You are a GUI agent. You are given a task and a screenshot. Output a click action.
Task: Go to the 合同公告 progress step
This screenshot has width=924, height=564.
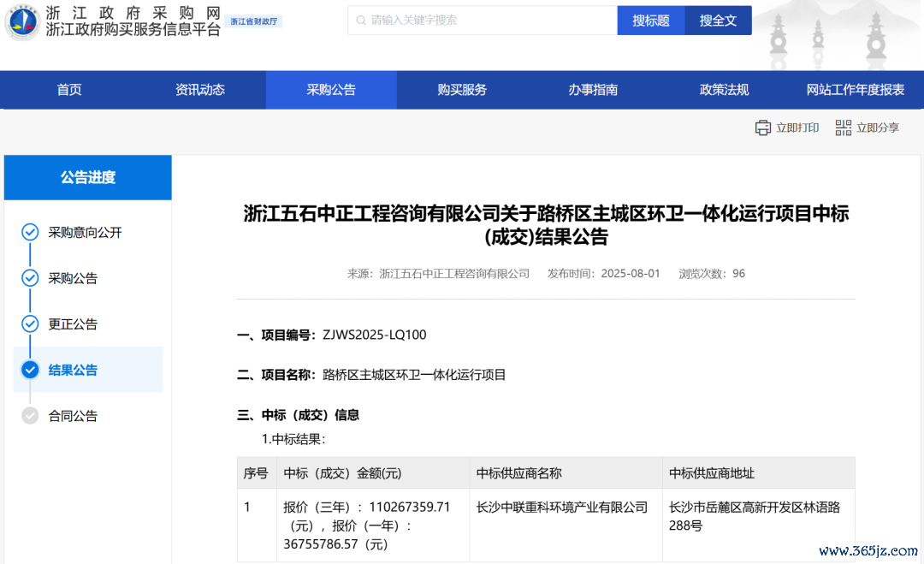(x=73, y=415)
